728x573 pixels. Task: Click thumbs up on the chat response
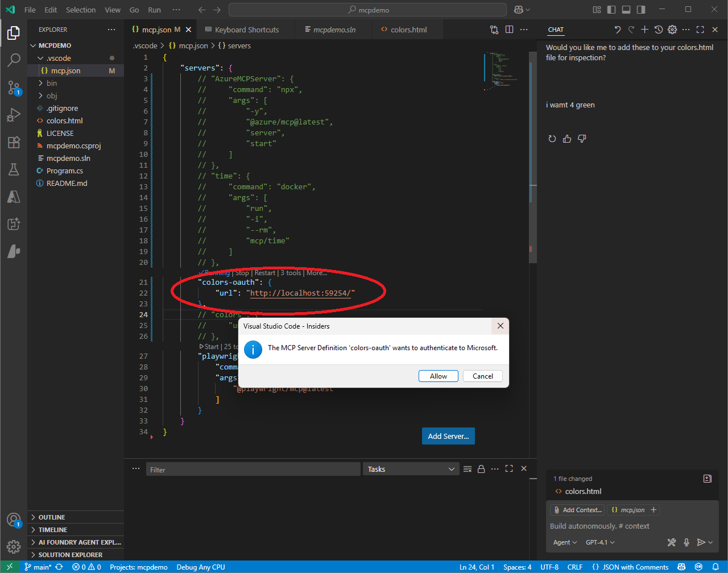click(566, 138)
